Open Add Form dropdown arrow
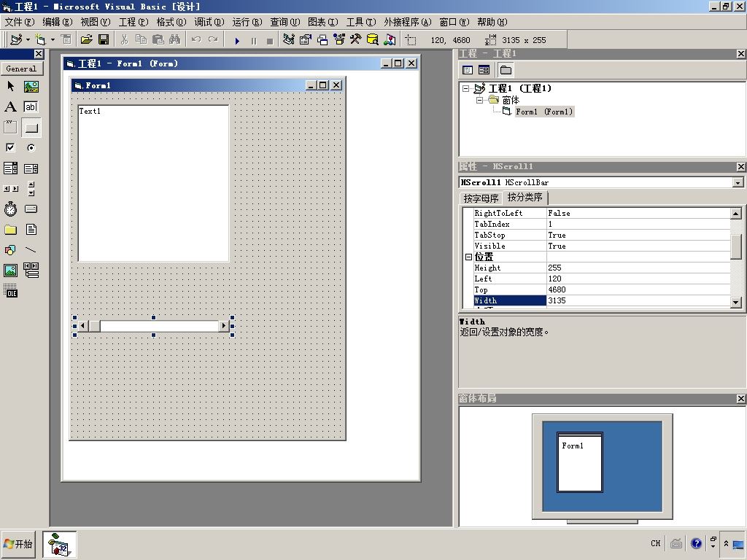The height and width of the screenshot is (560, 747). tap(53, 40)
